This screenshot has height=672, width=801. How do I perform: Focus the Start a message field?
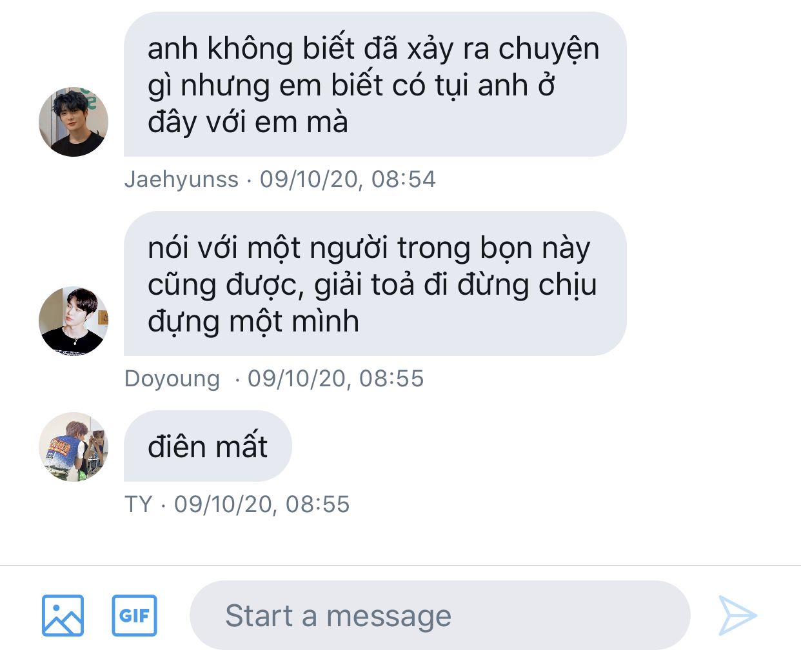tap(440, 615)
